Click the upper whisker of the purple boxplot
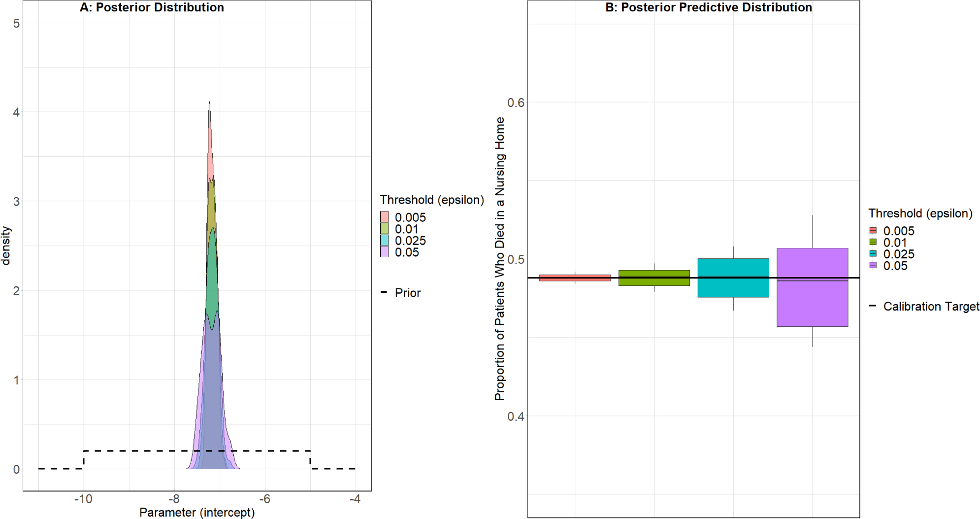Screen dimensions: 980x519 [x=813, y=232]
